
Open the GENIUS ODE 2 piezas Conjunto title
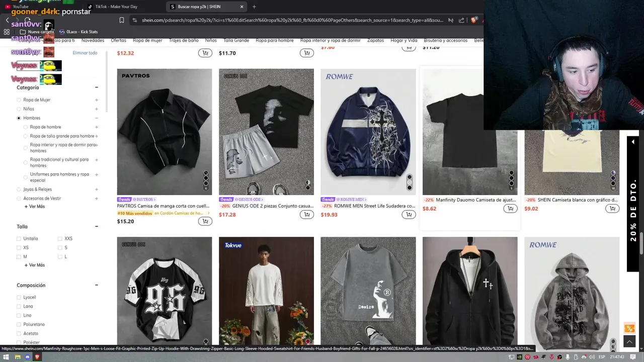pyautogui.click(x=273, y=206)
